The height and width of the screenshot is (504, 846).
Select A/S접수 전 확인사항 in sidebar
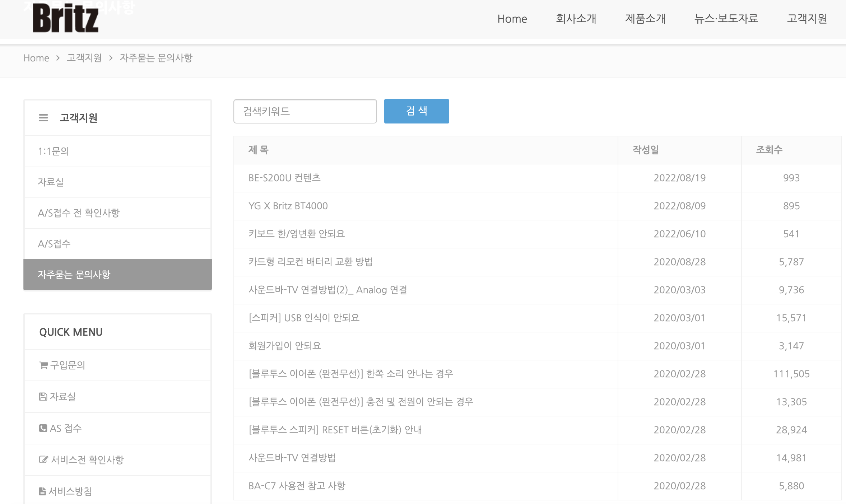click(x=117, y=213)
